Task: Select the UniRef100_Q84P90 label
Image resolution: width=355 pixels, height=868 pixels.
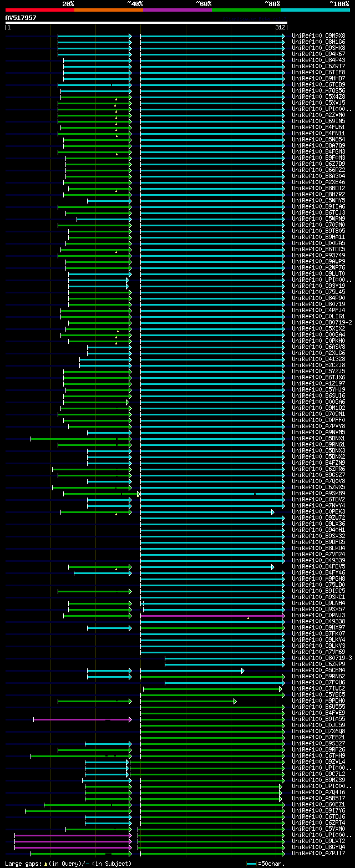Action: click(318, 298)
